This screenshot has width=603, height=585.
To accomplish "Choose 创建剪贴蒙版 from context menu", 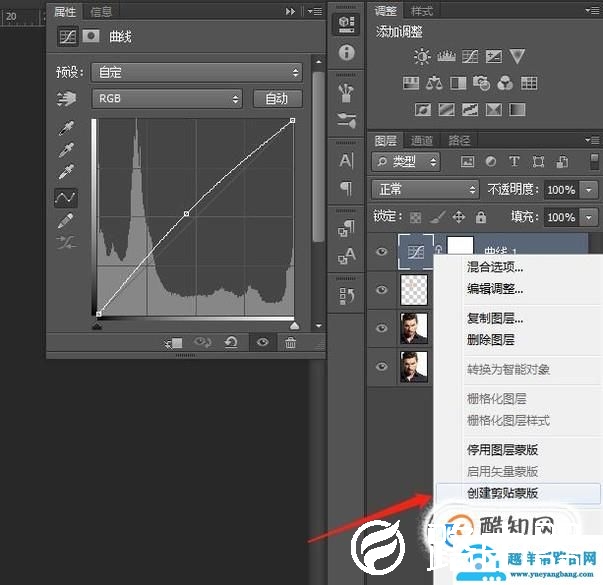I will point(503,493).
